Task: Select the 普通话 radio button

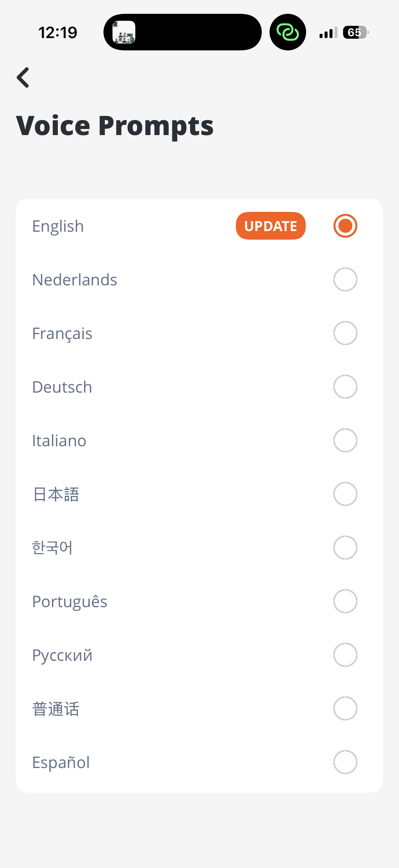Action: click(345, 708)
